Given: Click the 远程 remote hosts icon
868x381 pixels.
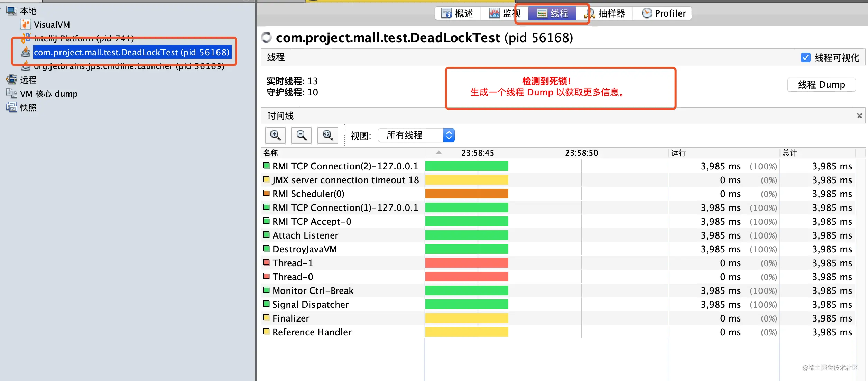Looking at the screenshot, I should (12, 80).
